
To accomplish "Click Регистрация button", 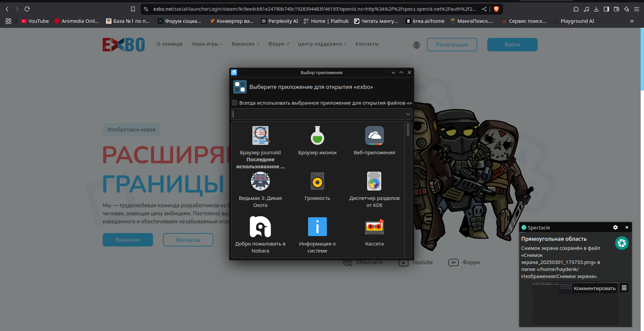I will click(452, 45).
